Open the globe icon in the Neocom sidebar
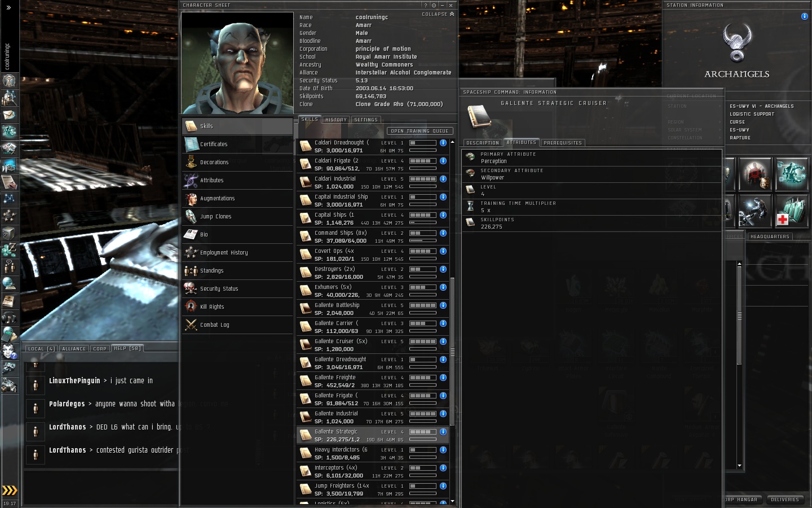The height and width of the screenshot is (508, 812). click(x=9, y=284)
